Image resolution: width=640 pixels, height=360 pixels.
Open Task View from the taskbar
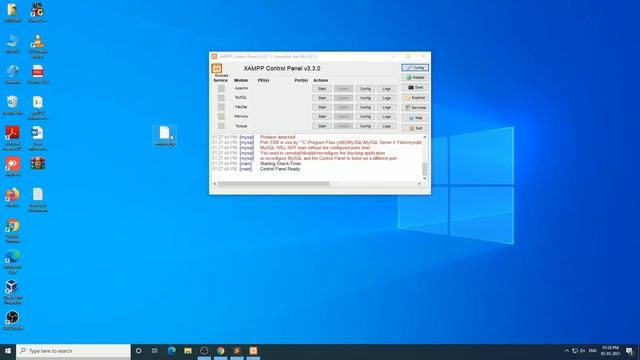click(x=155, y=351)
